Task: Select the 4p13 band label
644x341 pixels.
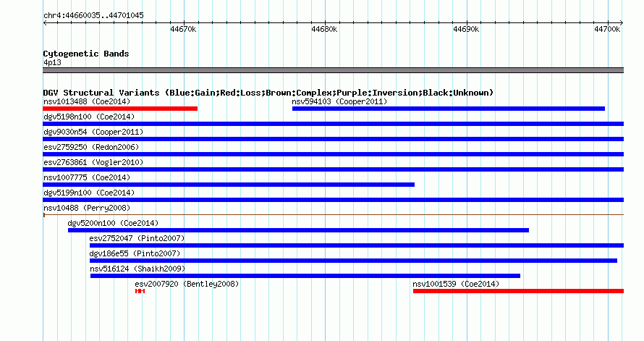Action: 52,62
